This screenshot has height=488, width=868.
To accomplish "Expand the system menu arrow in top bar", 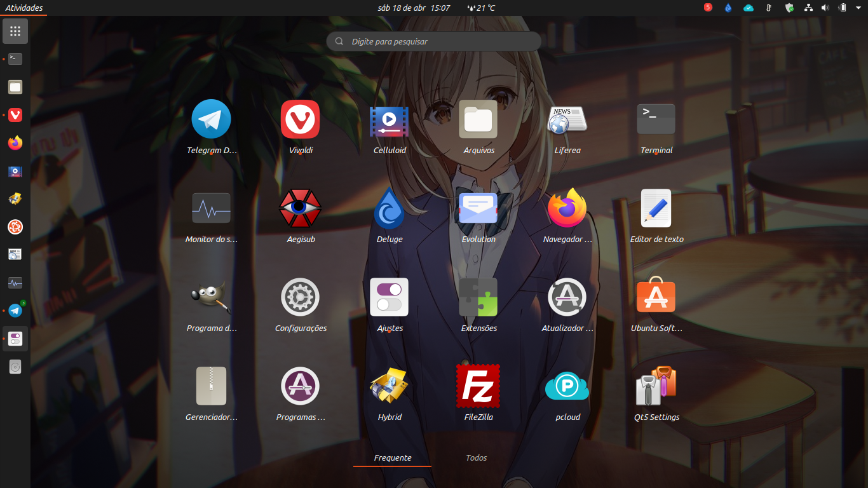I will point(858,8).
